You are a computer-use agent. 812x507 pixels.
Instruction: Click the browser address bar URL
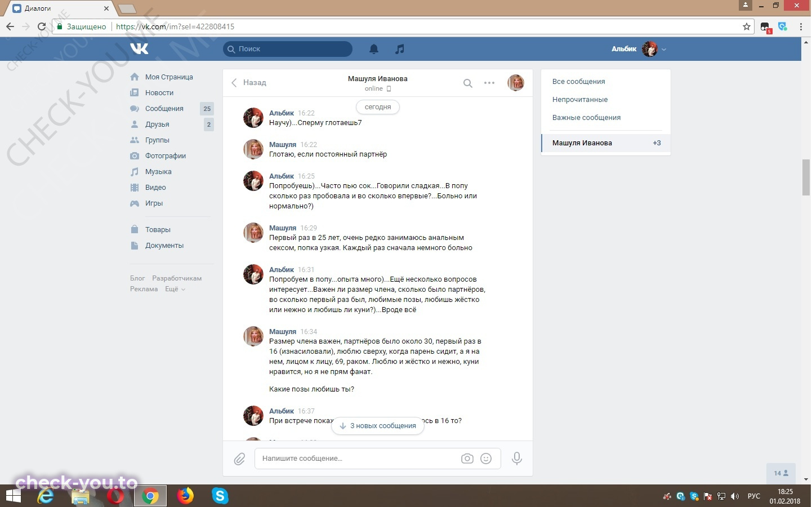(x=175, y=26)
